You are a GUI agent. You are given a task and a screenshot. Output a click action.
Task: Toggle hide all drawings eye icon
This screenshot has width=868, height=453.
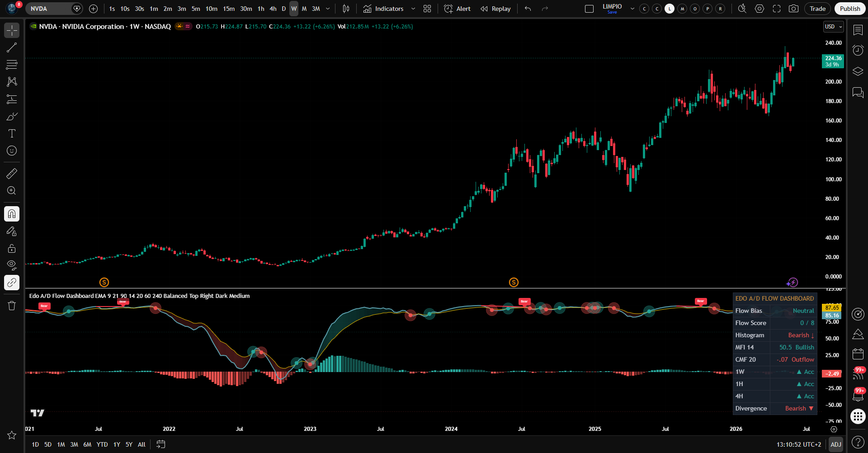(12, 265)
